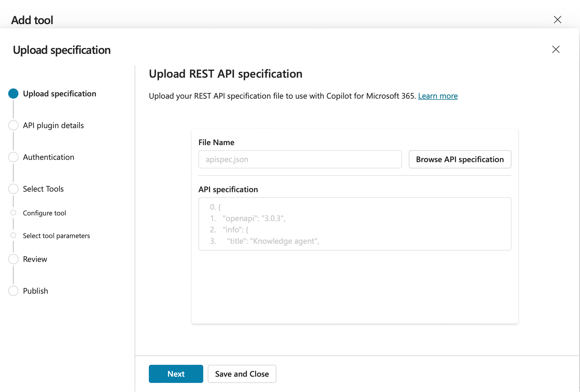Select the Upload specification step circle

pyautogui.click(x=13, y=94)
